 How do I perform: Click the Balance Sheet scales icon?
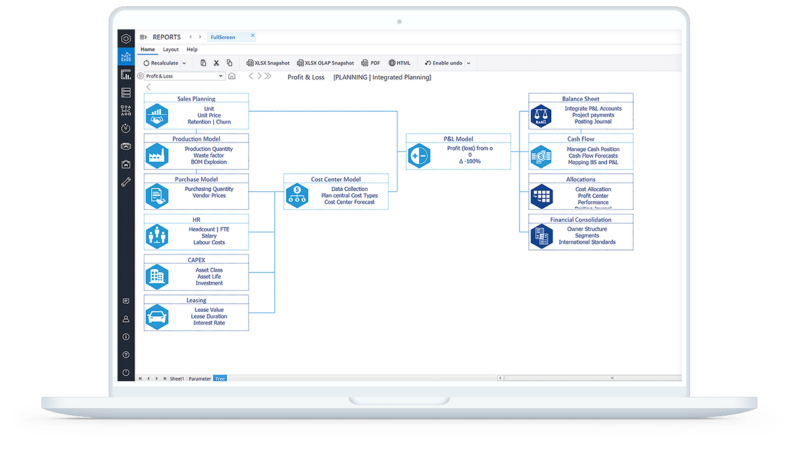[541, 116]
